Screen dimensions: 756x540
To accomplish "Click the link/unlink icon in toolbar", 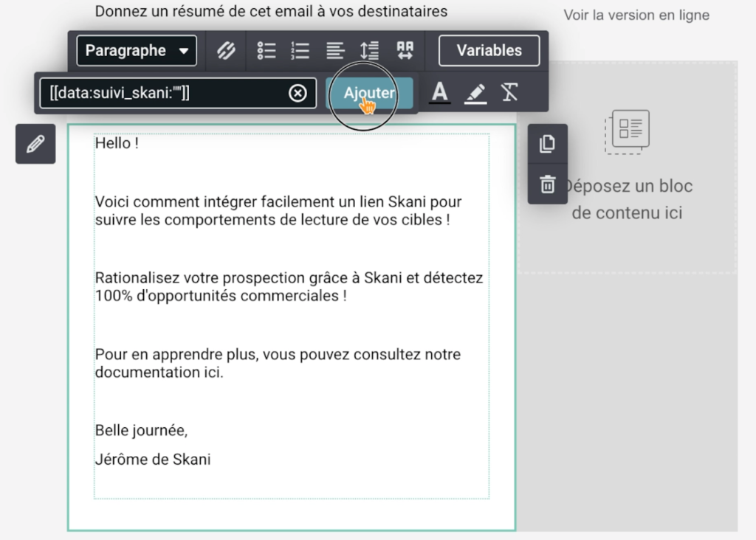I will point(226,51).
